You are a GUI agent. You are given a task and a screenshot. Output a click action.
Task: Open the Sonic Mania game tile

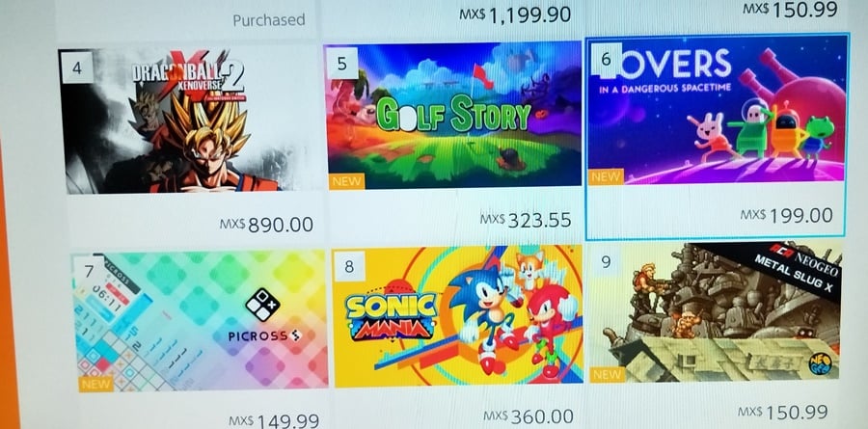[458, 316]
